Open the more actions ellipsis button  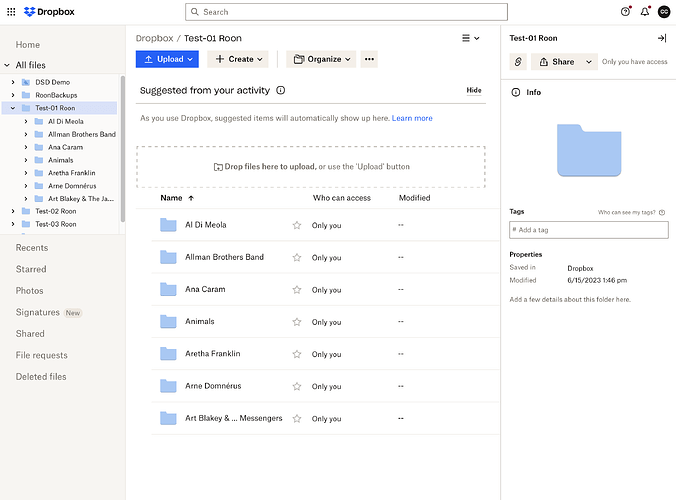369,59
